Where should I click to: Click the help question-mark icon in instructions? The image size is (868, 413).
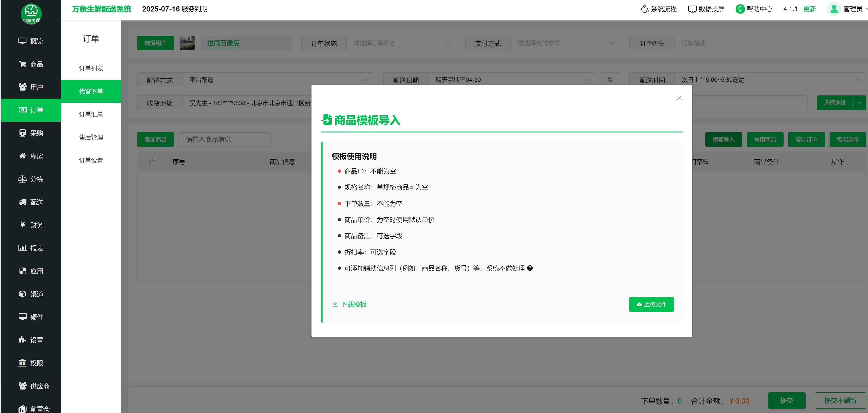click(x=530, y=268)
